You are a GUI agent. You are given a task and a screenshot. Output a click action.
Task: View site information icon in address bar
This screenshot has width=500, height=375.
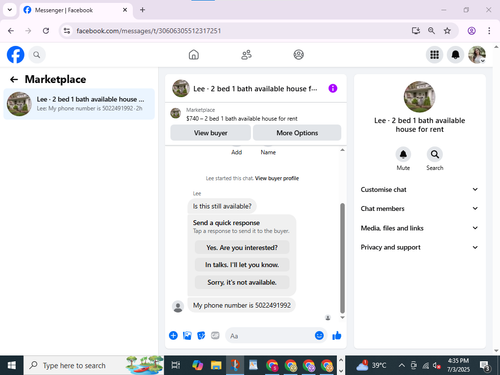coord(67,31)
